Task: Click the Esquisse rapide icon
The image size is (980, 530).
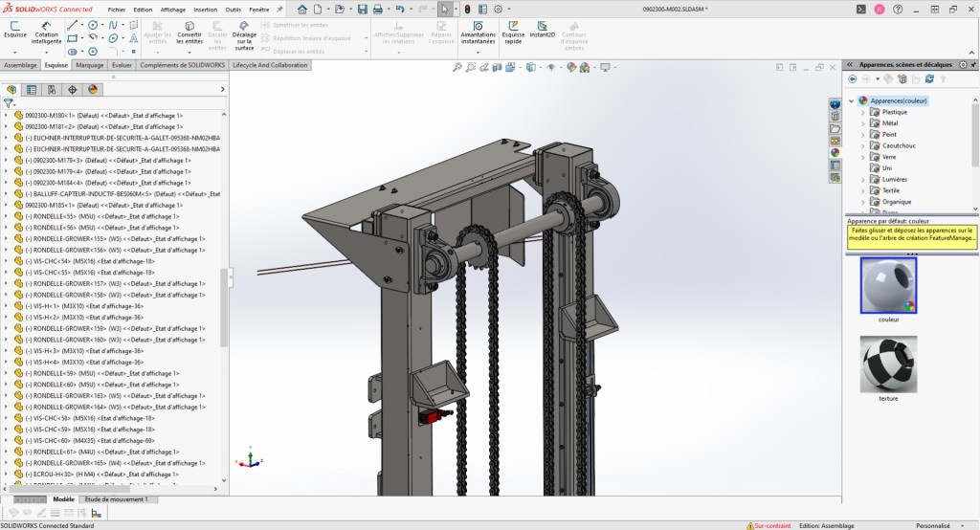Action: (x=514, y=30)
